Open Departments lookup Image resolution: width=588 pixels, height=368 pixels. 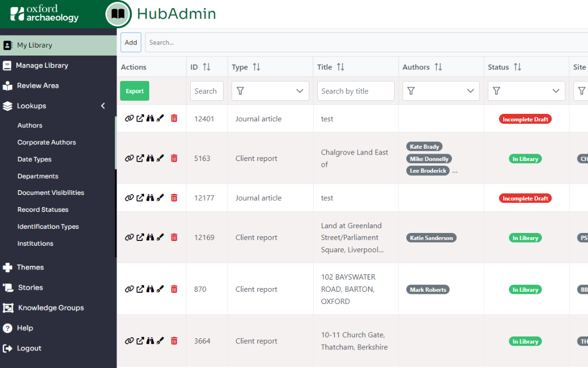click(38, 176)
